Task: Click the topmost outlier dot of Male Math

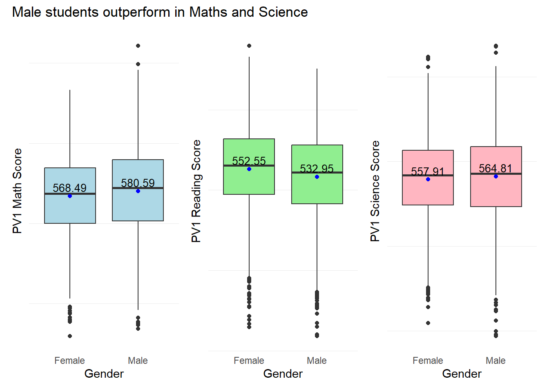Action: [138, 46]
